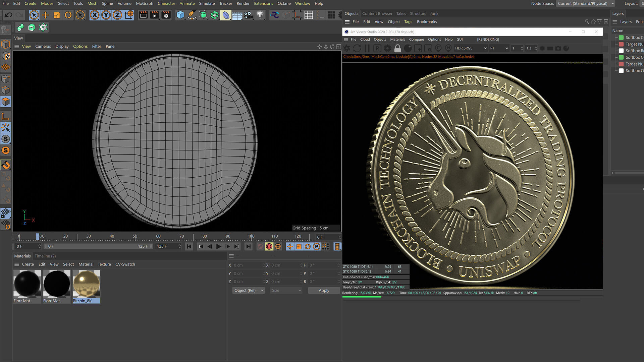
Task: Pause the Live Viewer render
Action: pos(367,48)
